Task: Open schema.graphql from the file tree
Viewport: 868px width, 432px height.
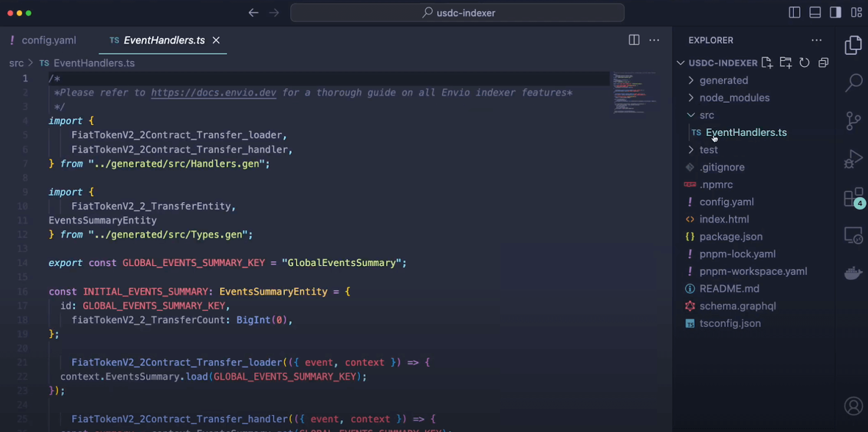Action: pos(737,306)
